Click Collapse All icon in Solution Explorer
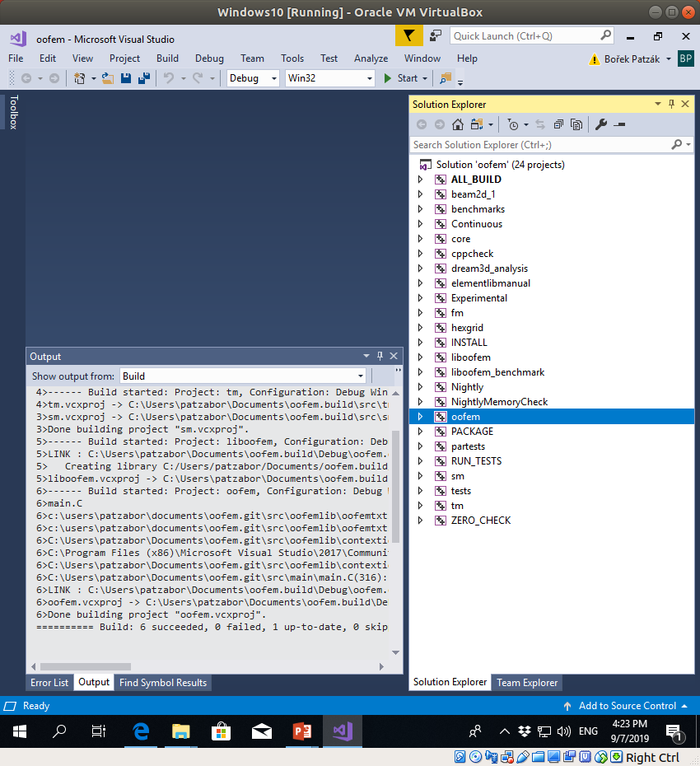This screenshot has width=700, height=766. coord(558,124)
